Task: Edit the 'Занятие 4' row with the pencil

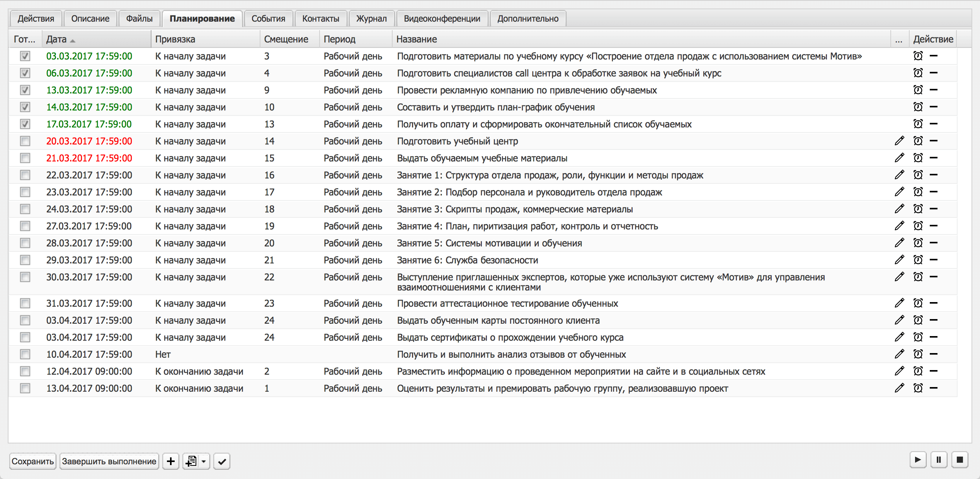Action: 899,226
